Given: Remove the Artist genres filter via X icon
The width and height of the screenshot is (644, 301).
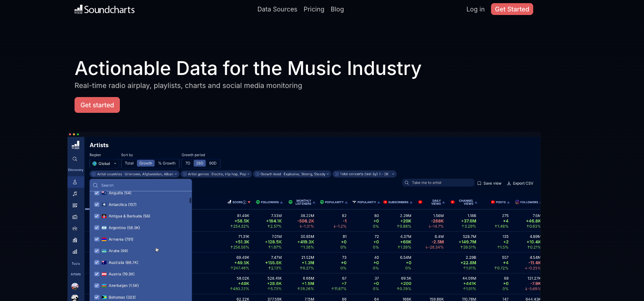Looking at the screenshot, I should tap(185, 174).
